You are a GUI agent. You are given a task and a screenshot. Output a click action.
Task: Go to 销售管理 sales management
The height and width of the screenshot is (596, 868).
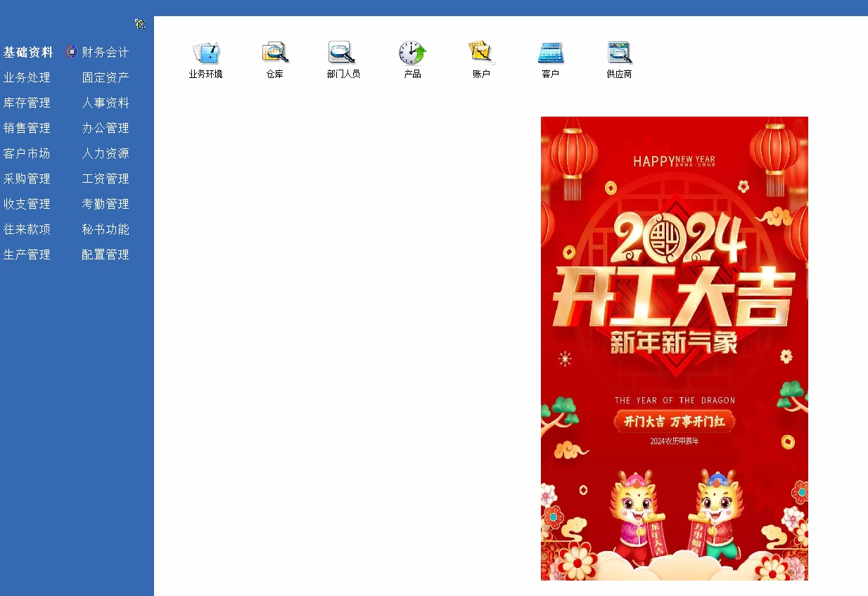27,129
